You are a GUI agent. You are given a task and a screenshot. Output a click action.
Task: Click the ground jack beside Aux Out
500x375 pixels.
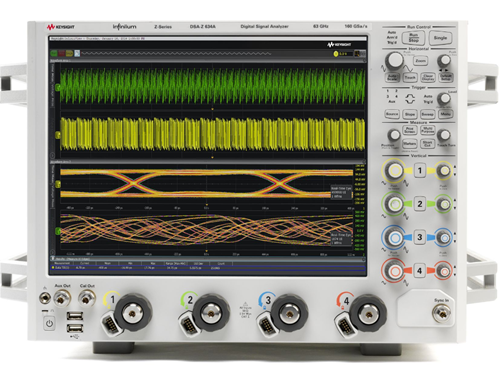45,298
